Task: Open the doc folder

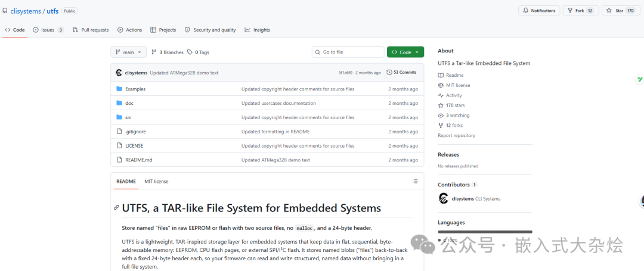Action: pyautogui.click(x=129, y=103)
